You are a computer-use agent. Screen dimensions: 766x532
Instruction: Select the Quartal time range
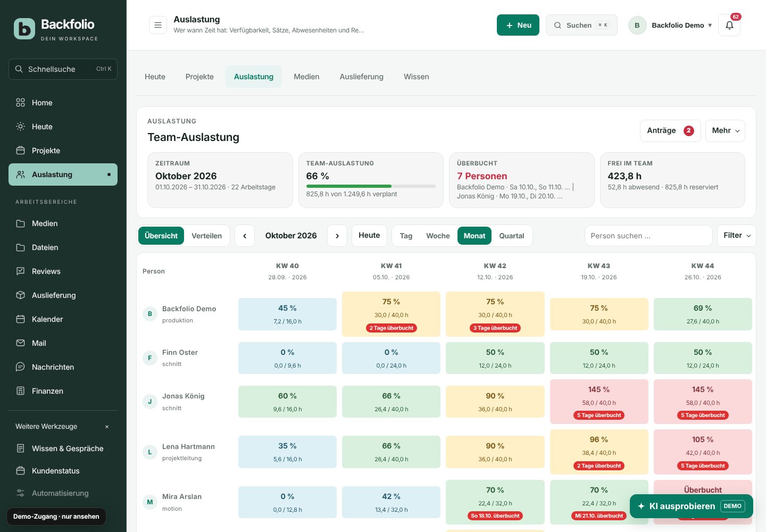coord(512,236)
